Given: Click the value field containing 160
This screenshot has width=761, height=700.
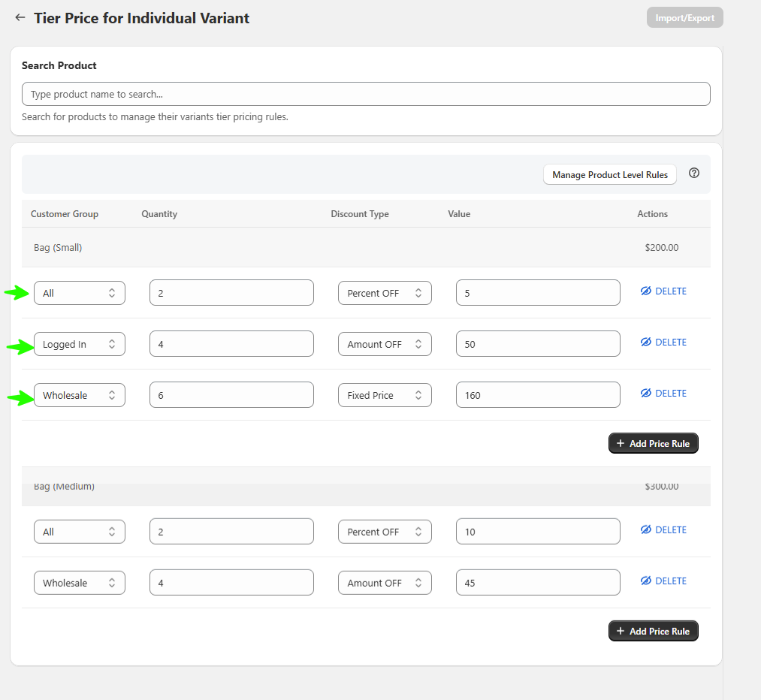Looking at the screenshot, I should [537, 396].
